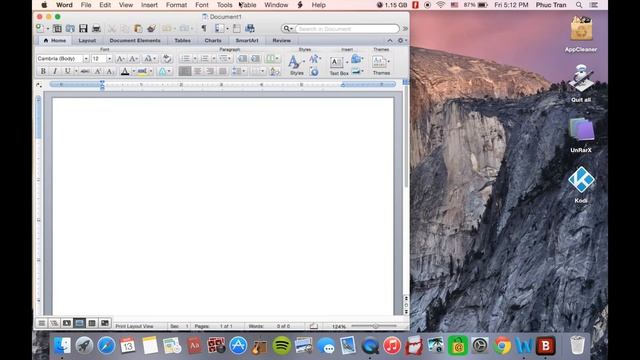Click the Decrease Indent icon
This screenshot has height=360, width=640.
click(242, 59)
